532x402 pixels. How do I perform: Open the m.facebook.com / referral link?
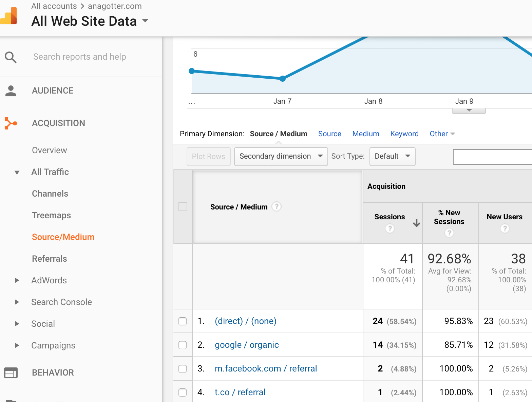point(266,368)
